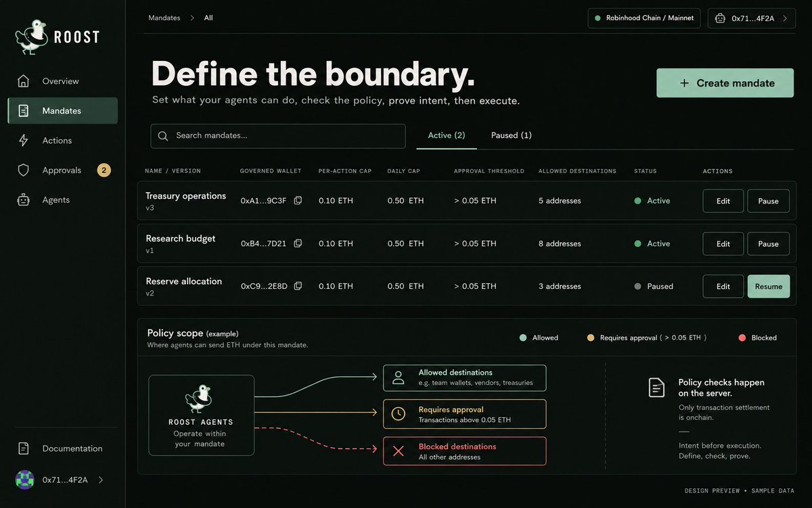Screen dimensions: 812x508
Task: Click the document icon beside Policy checks
Action: point(656,388)
